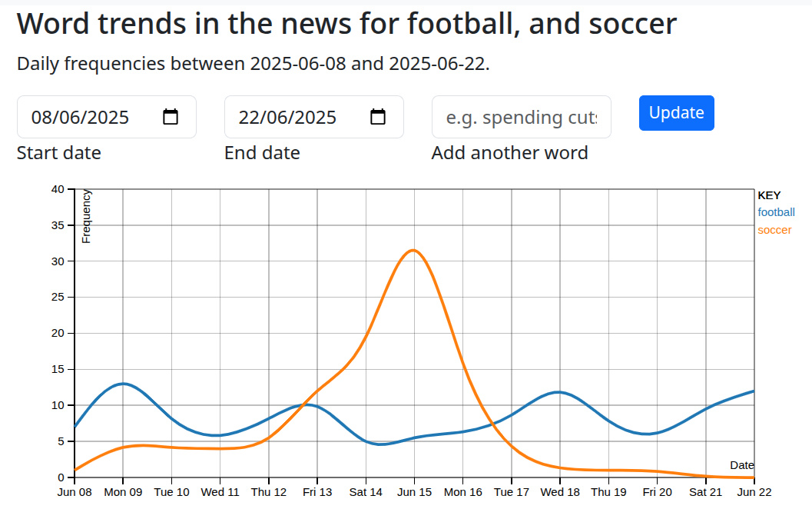Click the Jun 22 axis label
Image resolution: width=812 pixels, height=509 pixels.
tap(754, 492)
